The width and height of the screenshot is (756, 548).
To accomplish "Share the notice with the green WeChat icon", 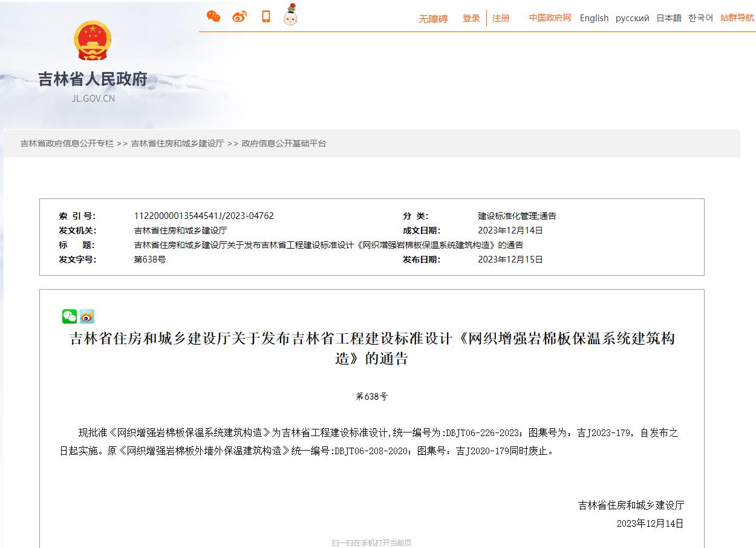I will [69, 316].
